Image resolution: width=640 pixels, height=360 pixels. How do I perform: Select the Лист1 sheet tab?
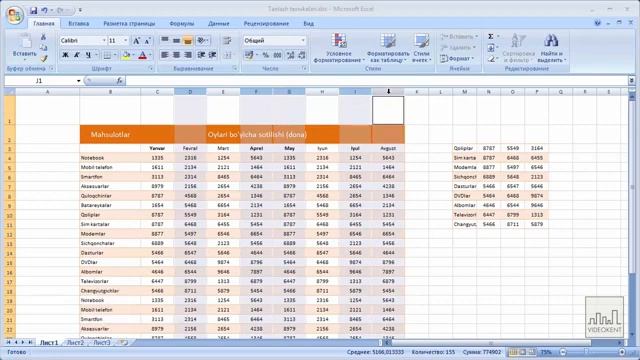click(x=49, y=343)
